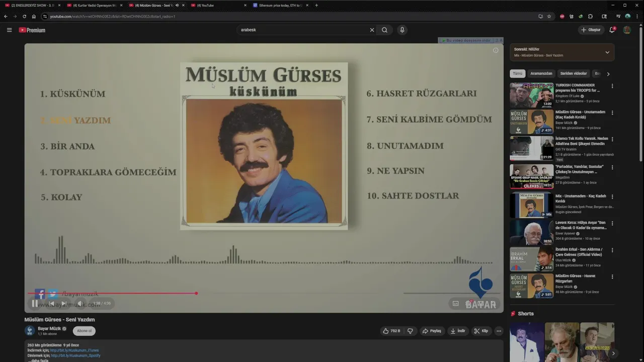The height and width of the screenshot is (362, 644).
Task: Subscribe with Abone ol button
Action: coord(84,331)
